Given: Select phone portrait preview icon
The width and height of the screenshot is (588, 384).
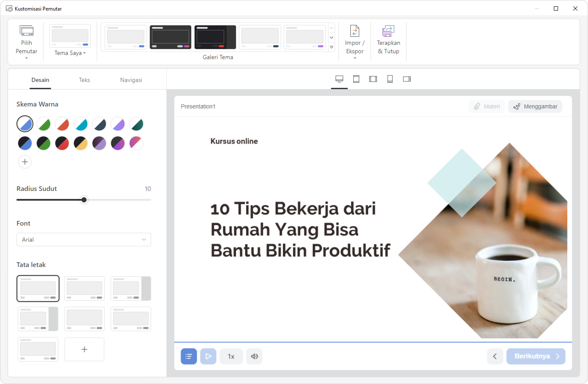Looking at the screenshot, I should [390, 79].
